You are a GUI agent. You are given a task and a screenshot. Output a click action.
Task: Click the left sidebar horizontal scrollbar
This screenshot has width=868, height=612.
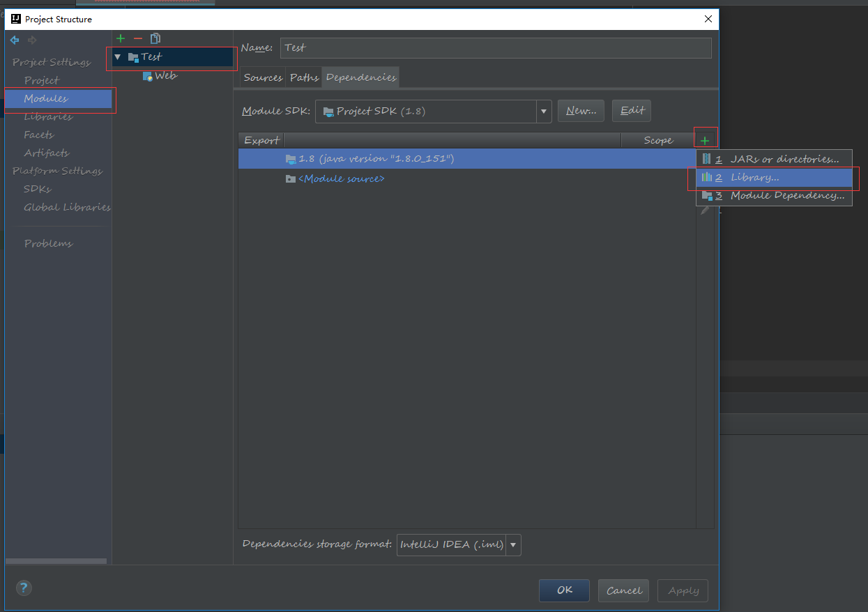[56, 561]
